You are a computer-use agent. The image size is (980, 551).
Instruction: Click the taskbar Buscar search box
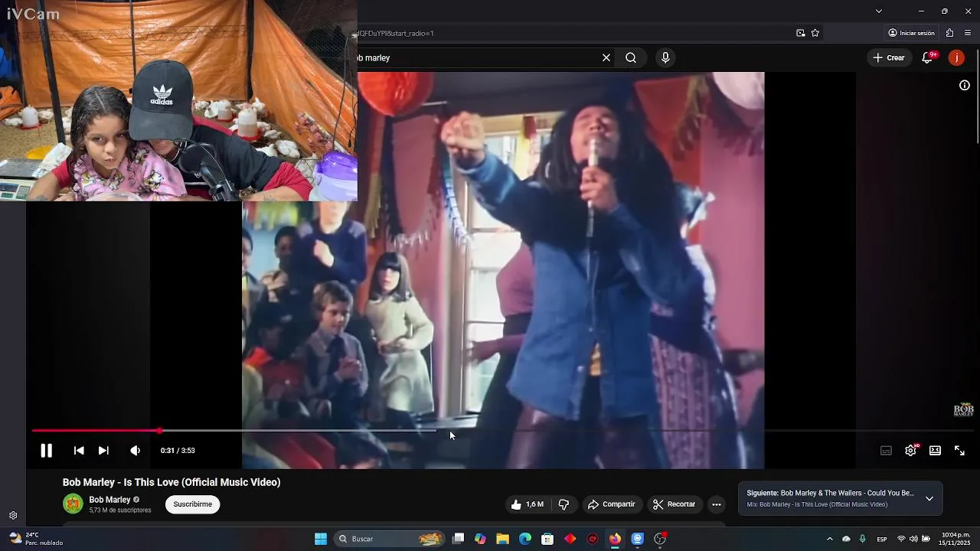pyautogui.click(x=390, y=539)
